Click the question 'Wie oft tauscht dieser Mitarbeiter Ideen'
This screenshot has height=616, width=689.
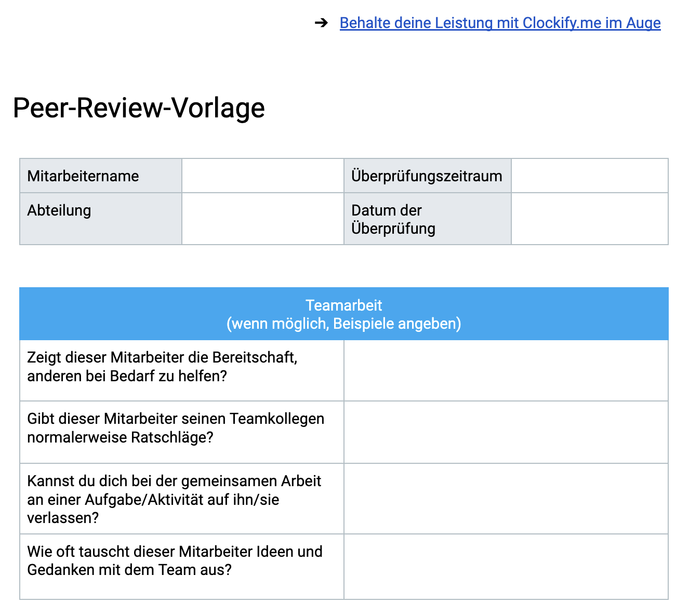182,567
